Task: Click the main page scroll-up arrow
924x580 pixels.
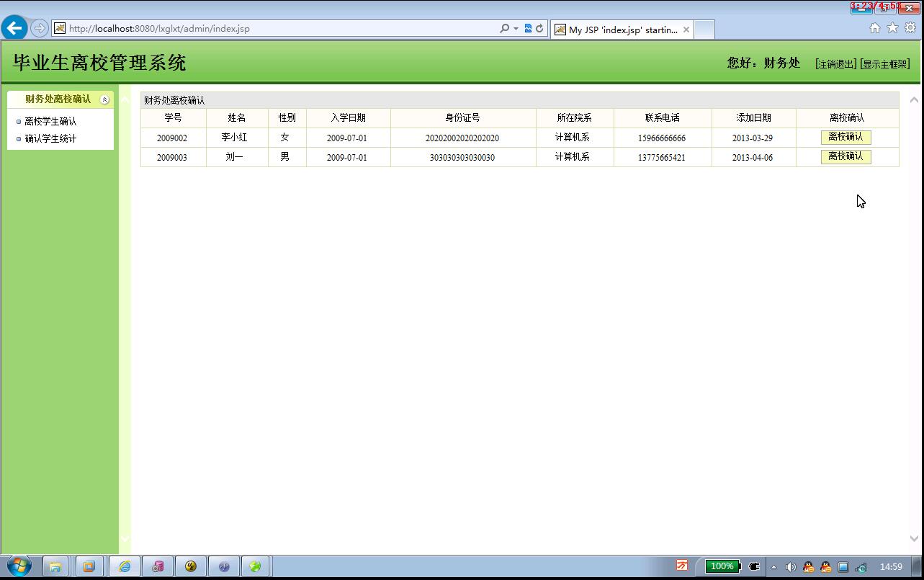Action: [x=914, y=99]
